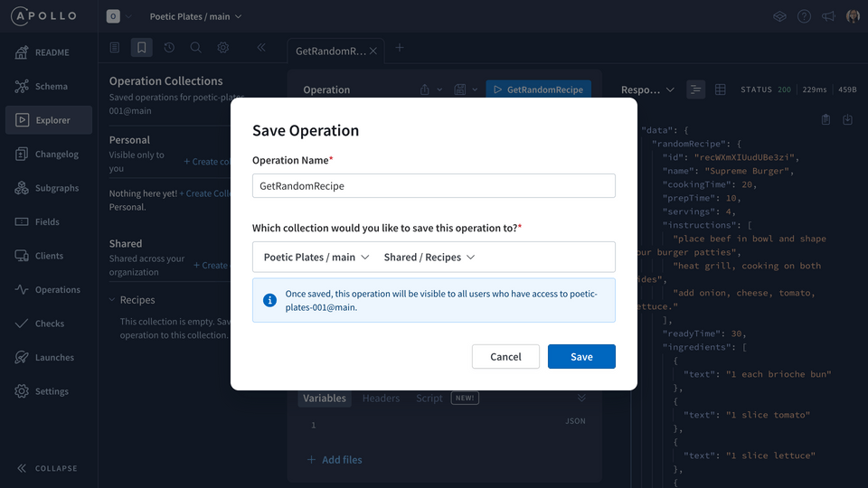Switch to the Headers tab

tap(381, 399)
